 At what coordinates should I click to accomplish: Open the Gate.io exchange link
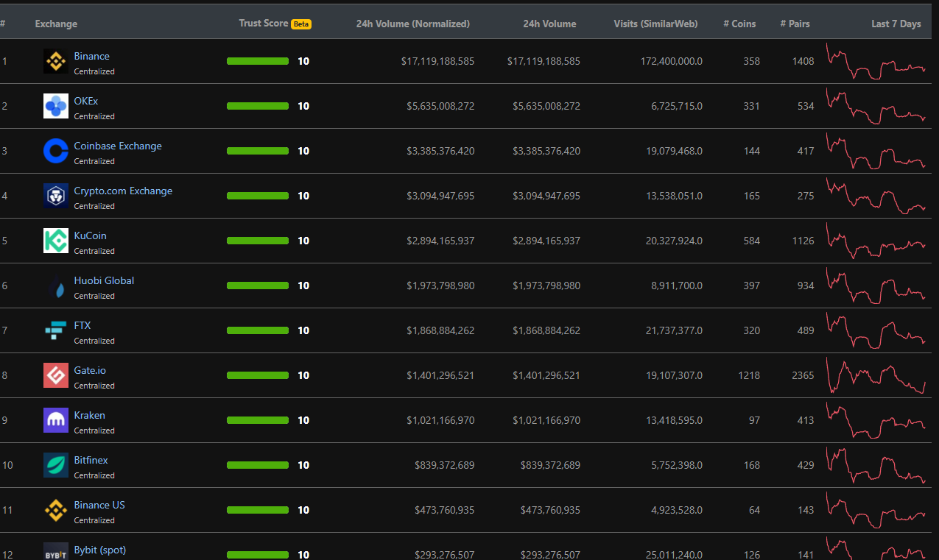90,370
